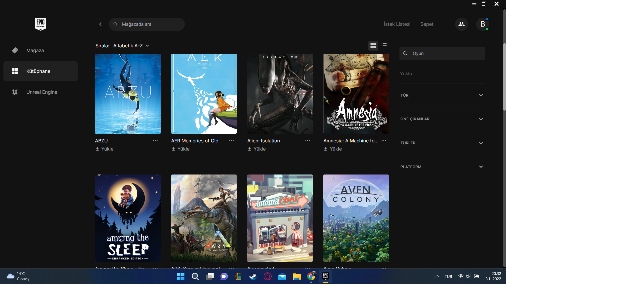Open League of Legends from taskbar
This screenshot has width=644, height=299.
(x=238, y=276)
